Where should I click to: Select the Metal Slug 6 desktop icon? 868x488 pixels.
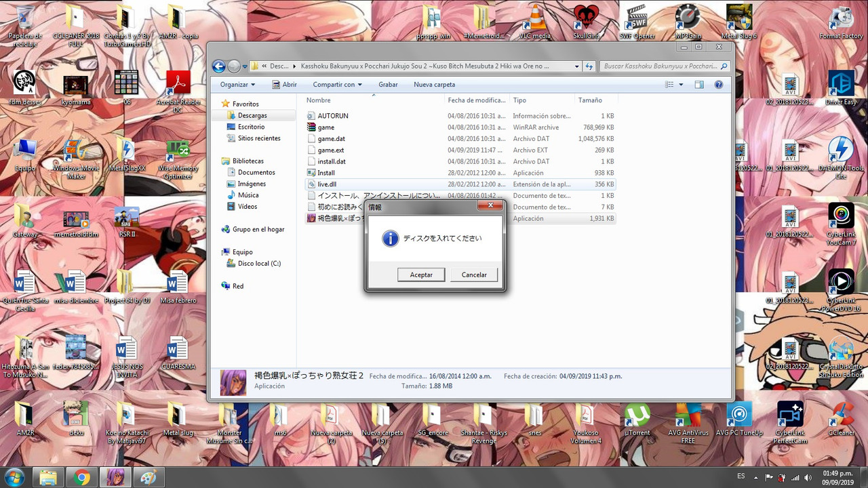(739, 22)
